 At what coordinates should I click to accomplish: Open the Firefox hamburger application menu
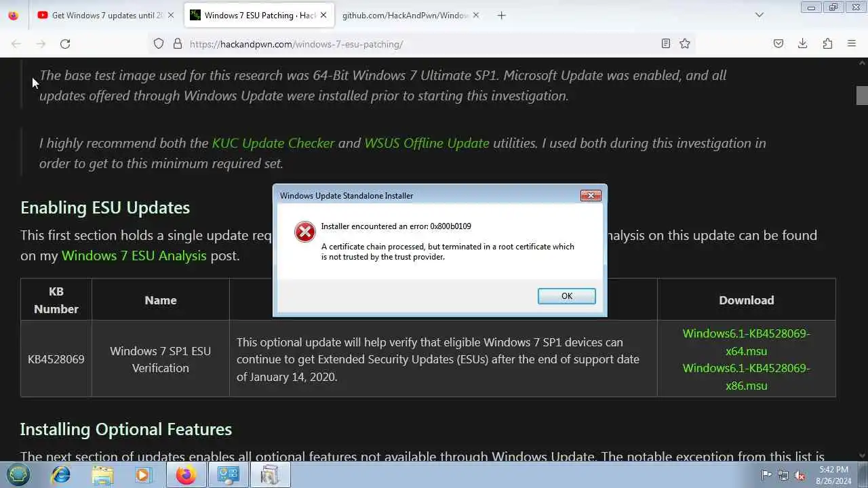click(852, 44)
